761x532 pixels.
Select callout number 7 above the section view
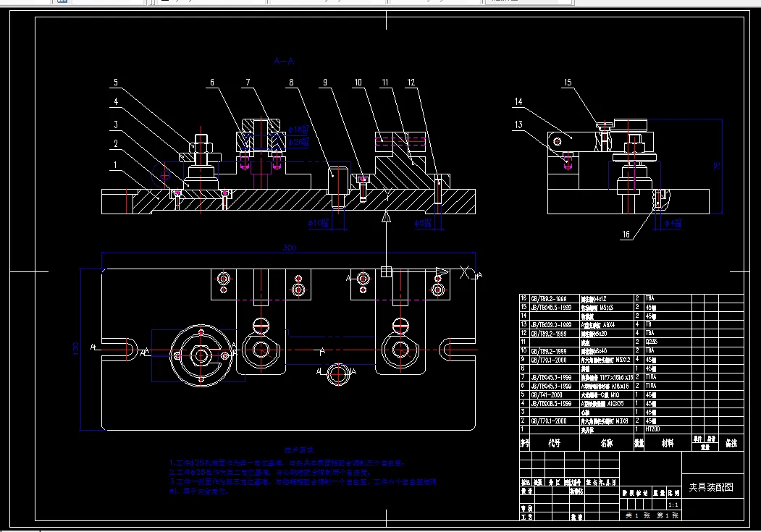248,83
